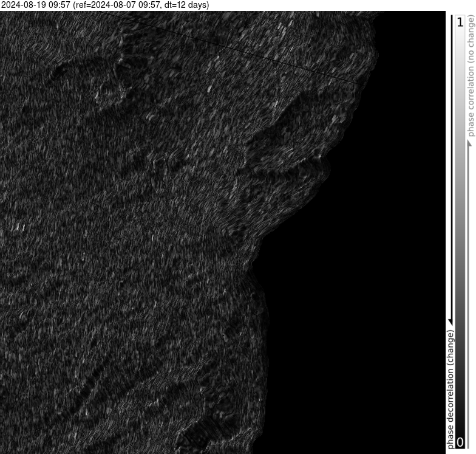476x454 pixels.
Task: Click the colorbar gradient scale
Action: [460, 232]
